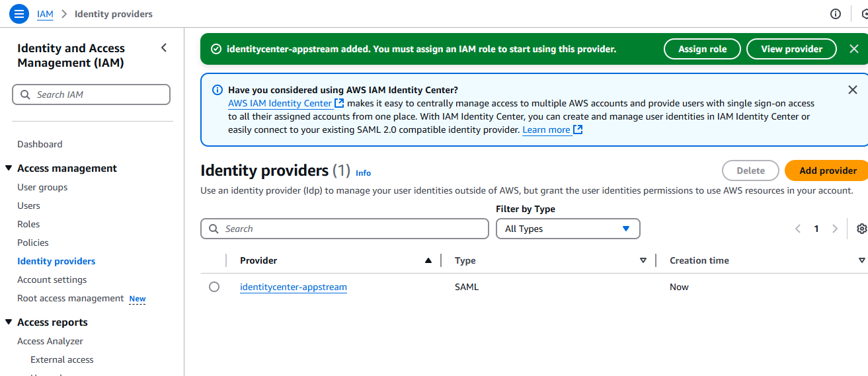
Task: Click the Info link beside Identity providers
Action: tap(363, 173)
